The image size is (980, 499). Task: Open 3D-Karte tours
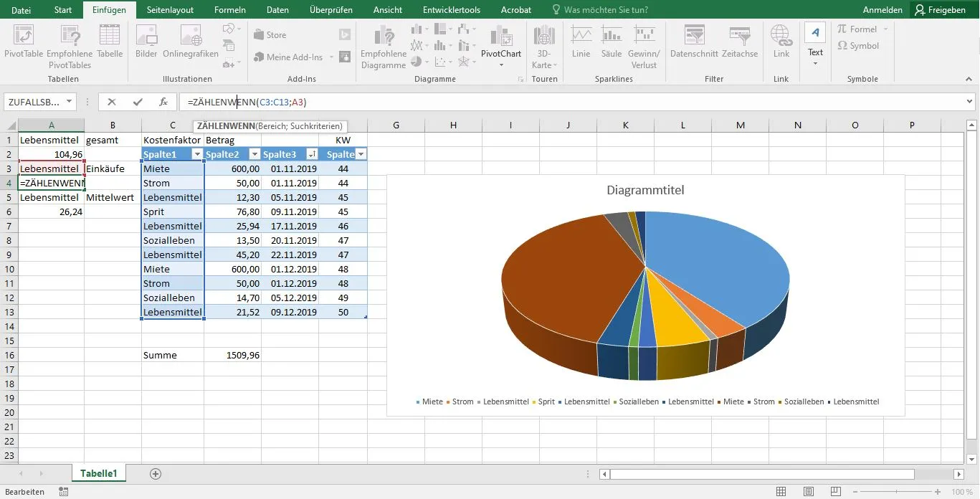(543, 43)
